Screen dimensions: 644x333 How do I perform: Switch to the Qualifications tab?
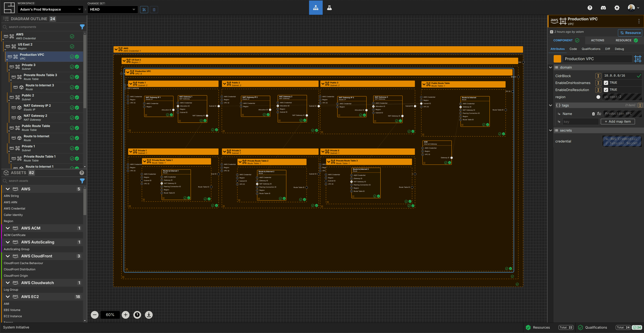pyautogui.click(x=591, y=49)
